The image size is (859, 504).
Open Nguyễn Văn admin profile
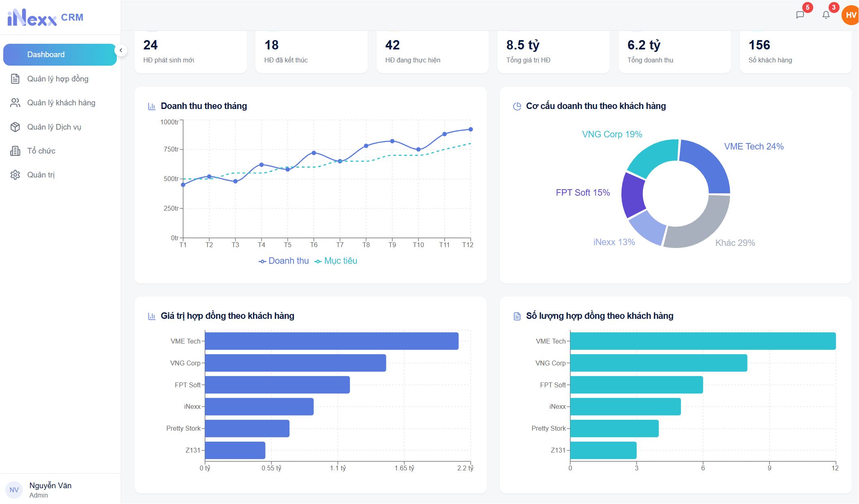coord(50,489)
